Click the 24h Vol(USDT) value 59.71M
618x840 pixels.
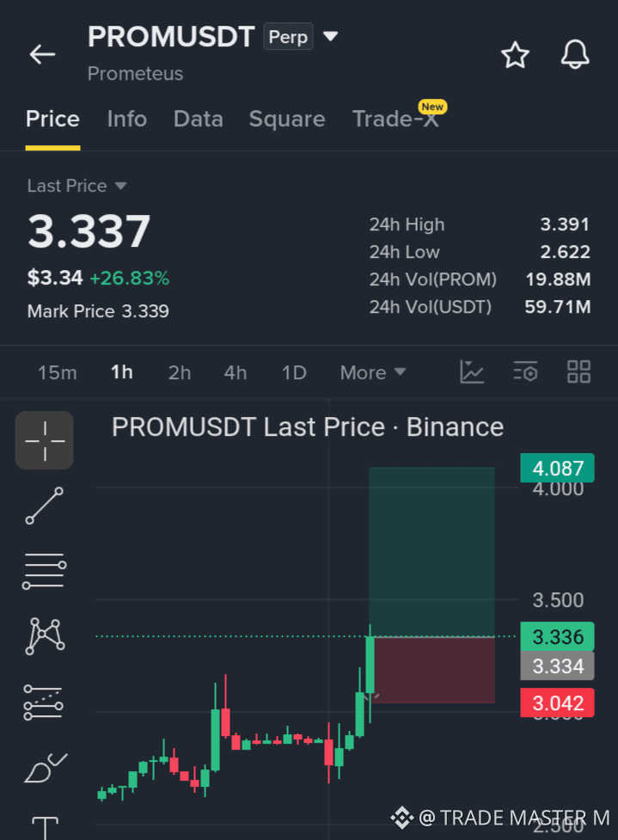tap(558, 306)
